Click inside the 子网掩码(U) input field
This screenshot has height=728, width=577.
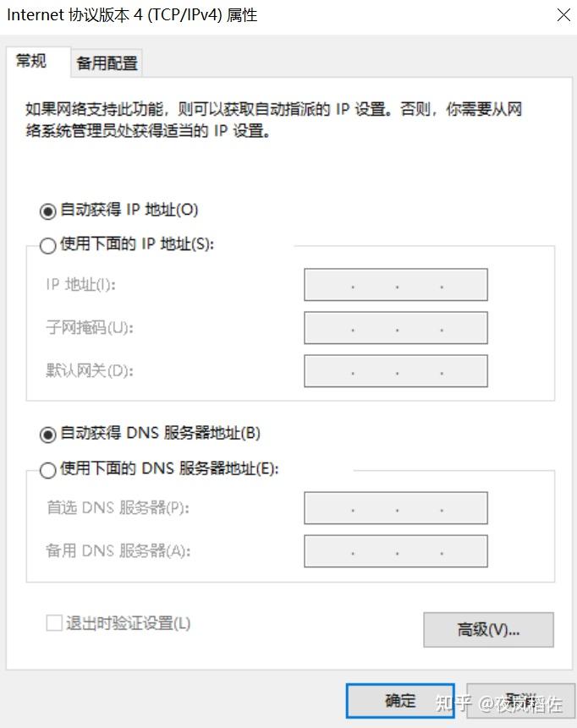point(395,327)
